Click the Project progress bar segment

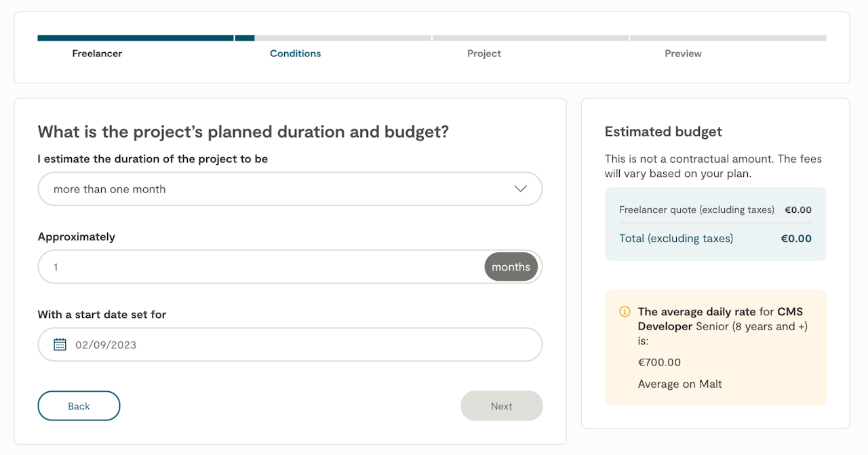click(x=530, y=38)
